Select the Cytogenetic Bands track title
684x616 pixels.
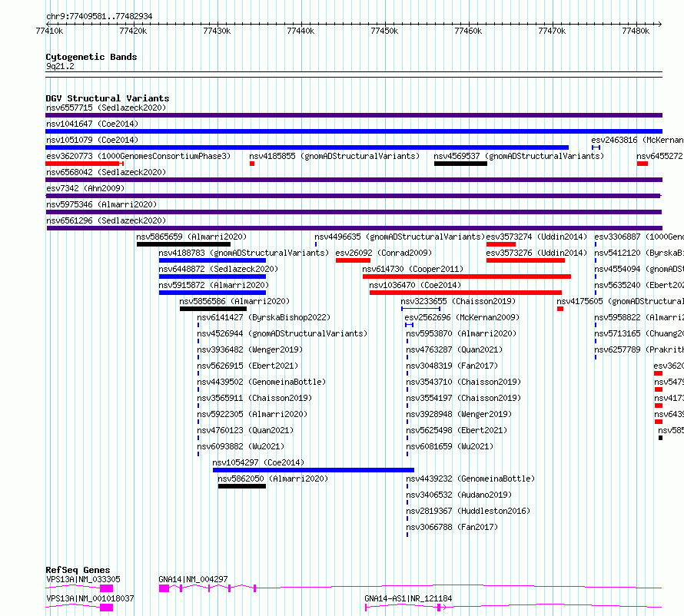click(91, 57)
